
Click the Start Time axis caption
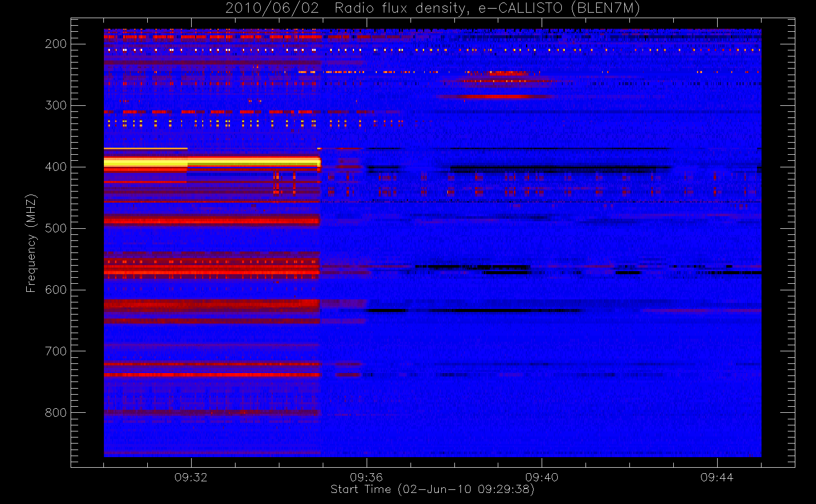432,489
